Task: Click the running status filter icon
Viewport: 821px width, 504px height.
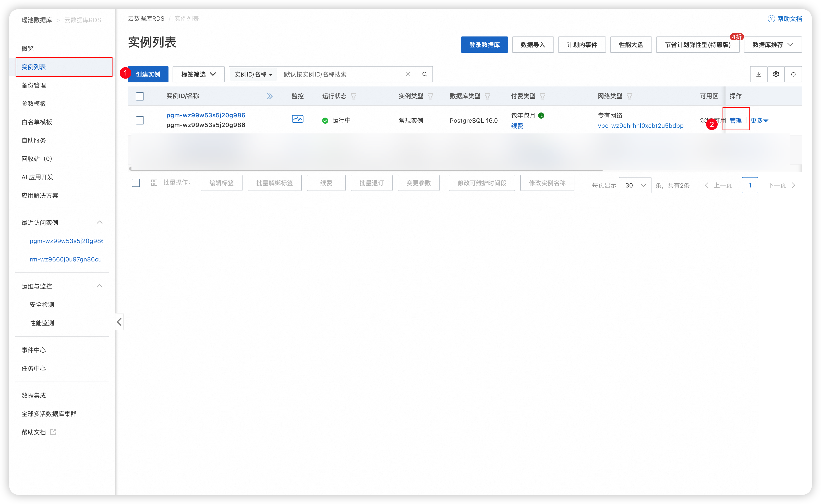Action: [354, 96]
